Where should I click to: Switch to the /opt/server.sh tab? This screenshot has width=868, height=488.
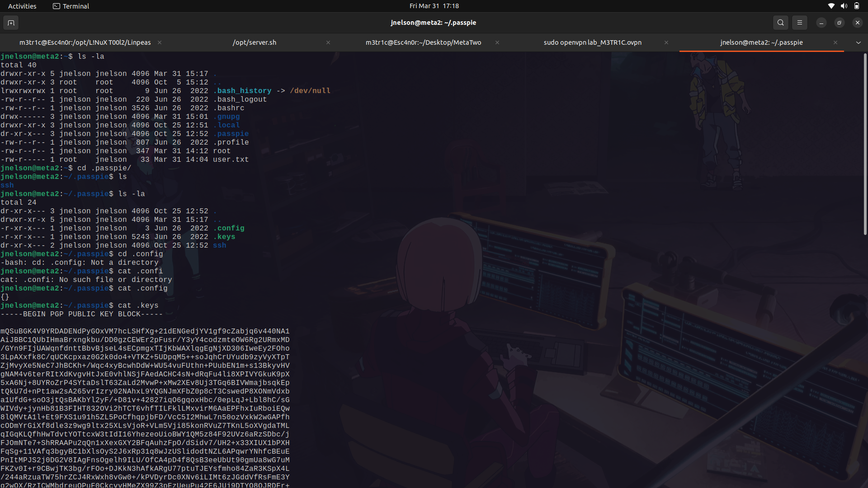pos(255,42)
